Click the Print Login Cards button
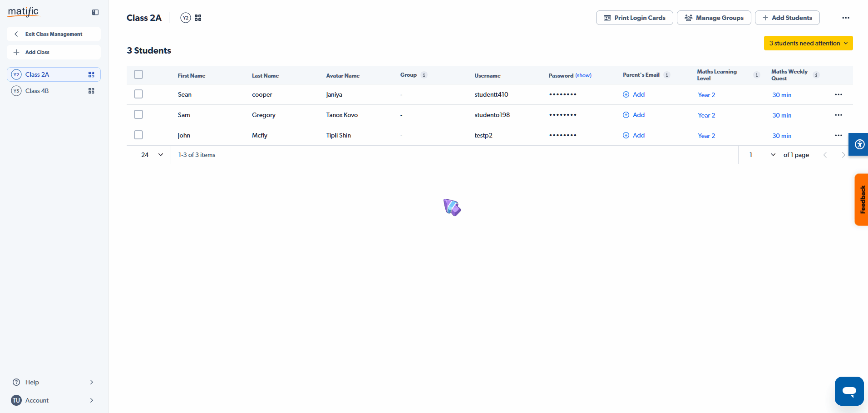 [634, 18]
